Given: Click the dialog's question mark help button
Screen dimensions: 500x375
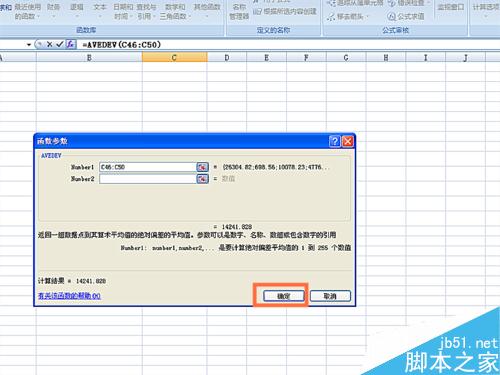Looking at the screenshot, I should pyautogui.click(x=334, y=141).
